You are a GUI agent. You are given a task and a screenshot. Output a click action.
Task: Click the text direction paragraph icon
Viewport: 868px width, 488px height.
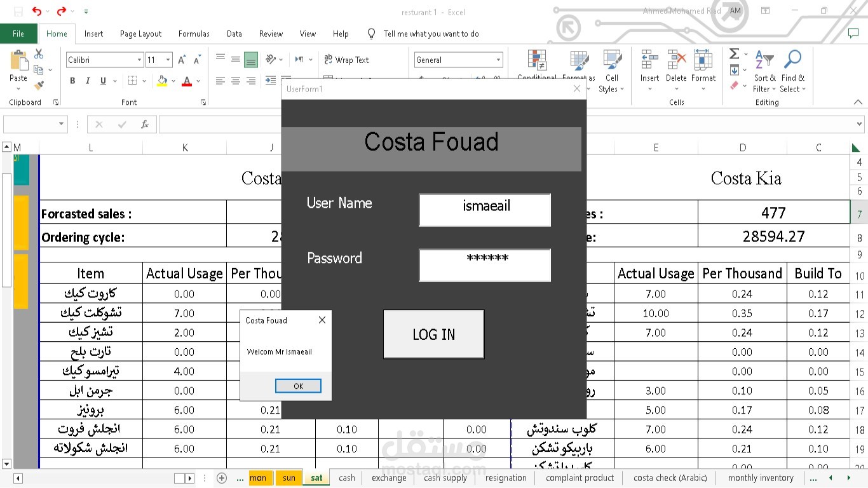[x=299, y=60]
